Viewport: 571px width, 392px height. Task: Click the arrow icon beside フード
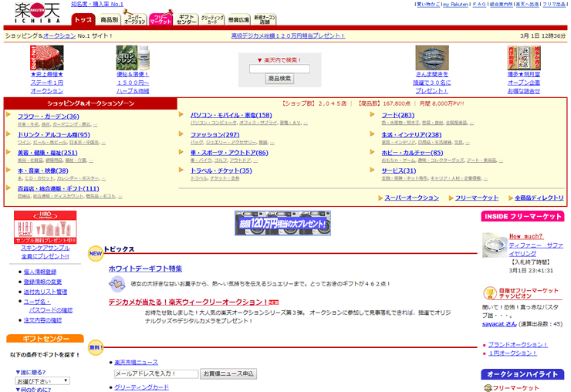(372, 114)
